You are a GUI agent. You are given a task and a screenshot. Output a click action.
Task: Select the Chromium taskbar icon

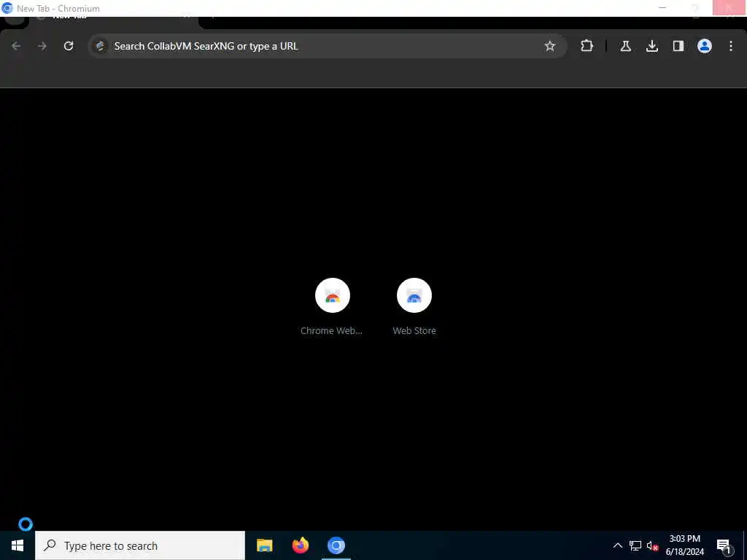336,545
